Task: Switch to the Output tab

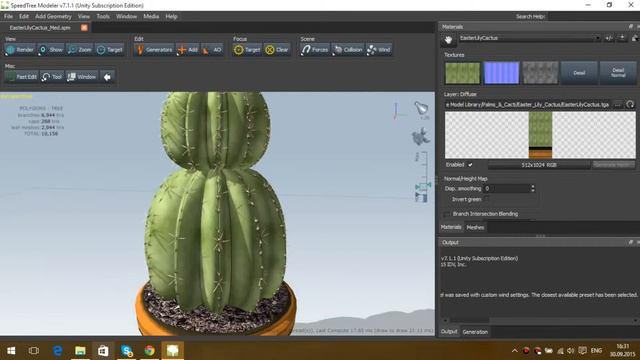Action: pyautogui.click(x=449, y=332)
